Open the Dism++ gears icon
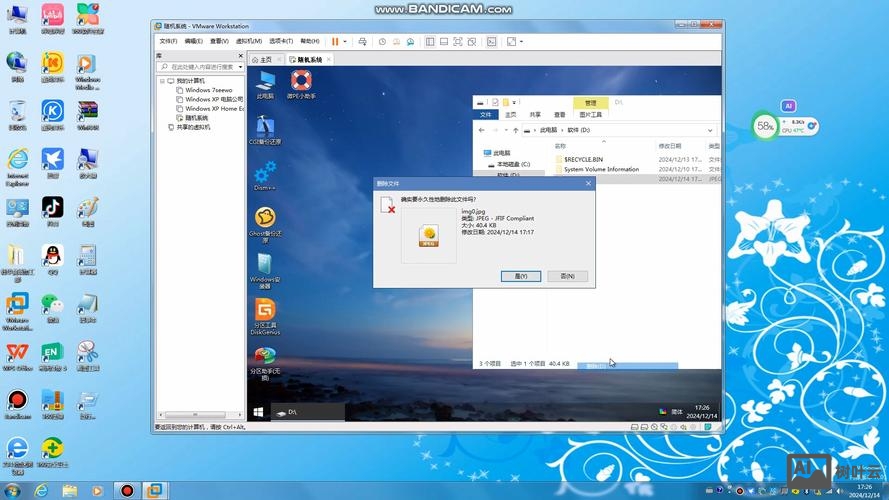This screenshot has height=500, width=889. [x=265, y=176]
